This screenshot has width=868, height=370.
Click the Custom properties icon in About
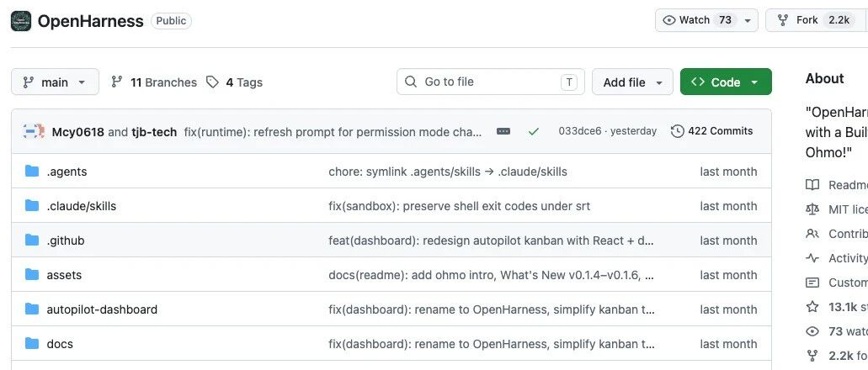point(812,282)
